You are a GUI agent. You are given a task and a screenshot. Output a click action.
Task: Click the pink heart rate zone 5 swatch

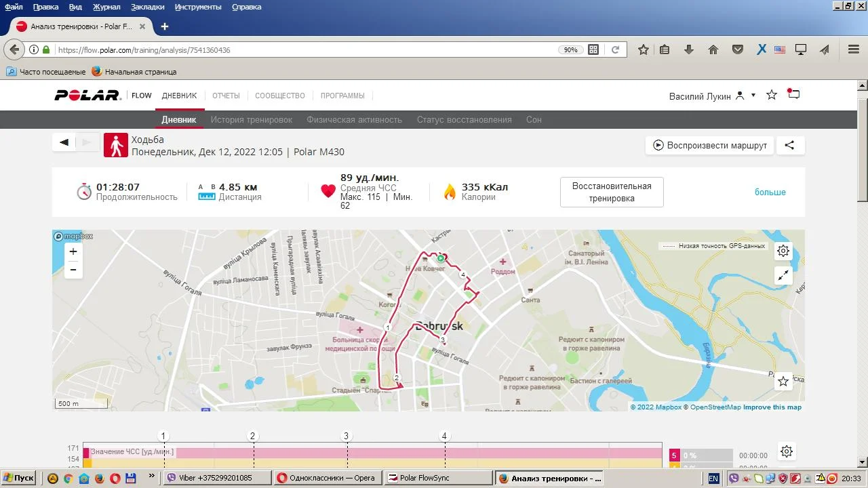(x=675, y=455)
